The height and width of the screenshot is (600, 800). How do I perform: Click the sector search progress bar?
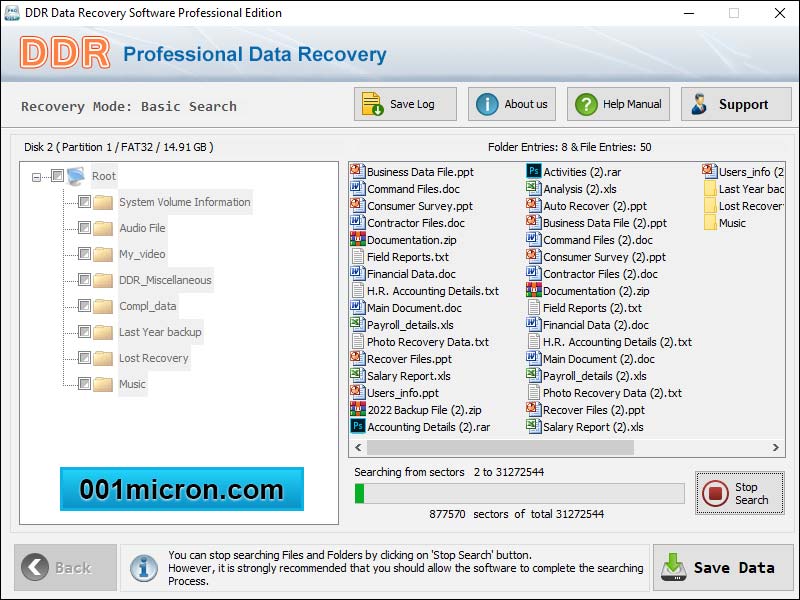(519, 493)
